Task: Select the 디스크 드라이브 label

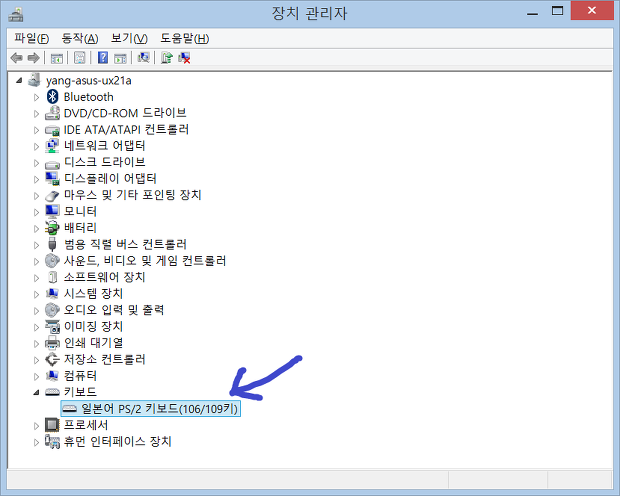Action: [104, 162]
